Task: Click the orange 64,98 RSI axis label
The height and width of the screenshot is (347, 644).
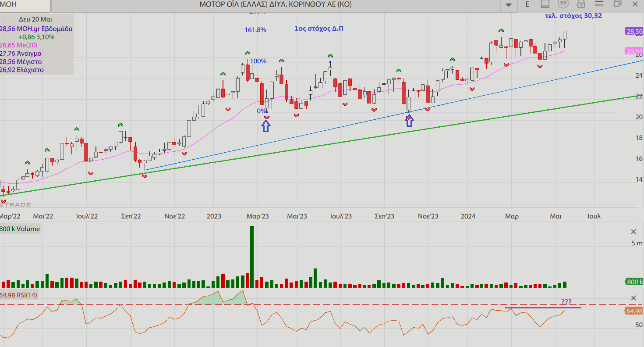Action: point(634,311)
